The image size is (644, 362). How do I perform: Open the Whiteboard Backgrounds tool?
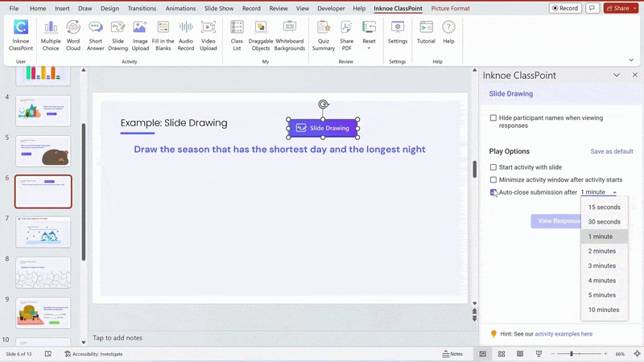click(x=289, y=33)
